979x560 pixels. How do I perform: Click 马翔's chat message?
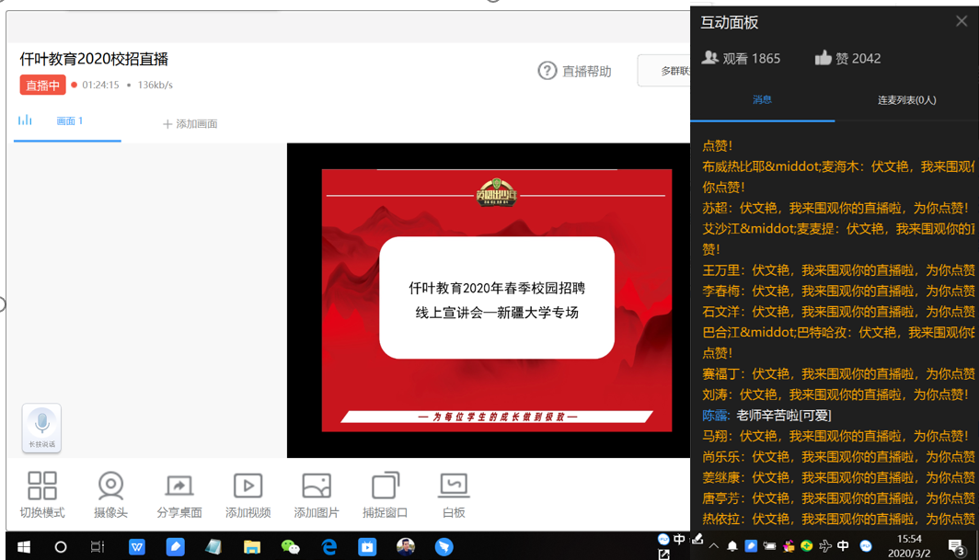point(835,436)
